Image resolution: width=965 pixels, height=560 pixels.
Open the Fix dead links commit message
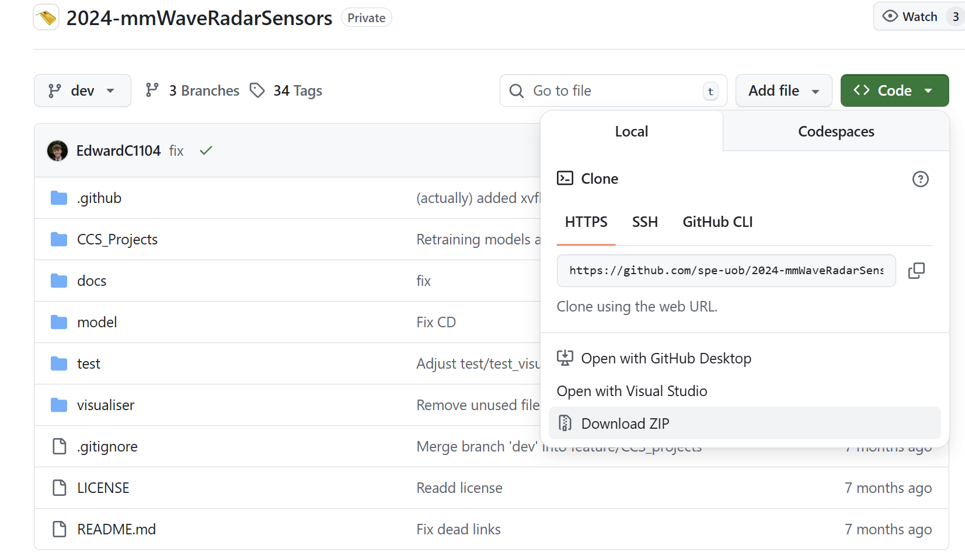tap(459, 530)
